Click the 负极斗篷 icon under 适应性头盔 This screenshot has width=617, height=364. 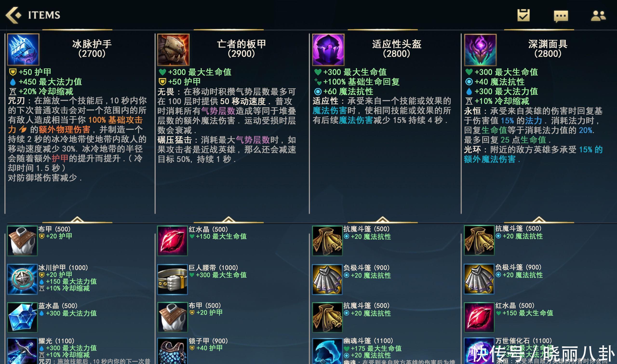(327, 279)
